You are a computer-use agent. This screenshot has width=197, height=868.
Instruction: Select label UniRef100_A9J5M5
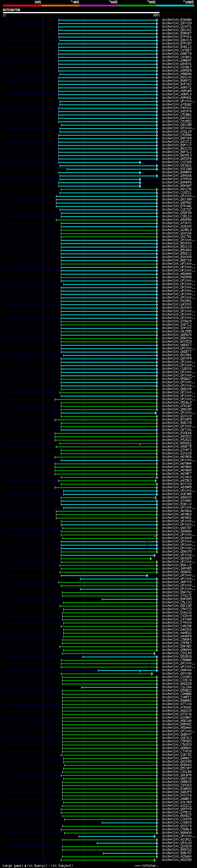177,332
